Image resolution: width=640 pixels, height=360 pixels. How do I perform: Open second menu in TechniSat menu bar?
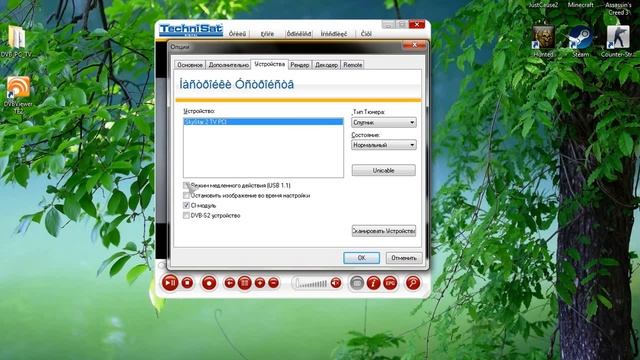(267, 33)
